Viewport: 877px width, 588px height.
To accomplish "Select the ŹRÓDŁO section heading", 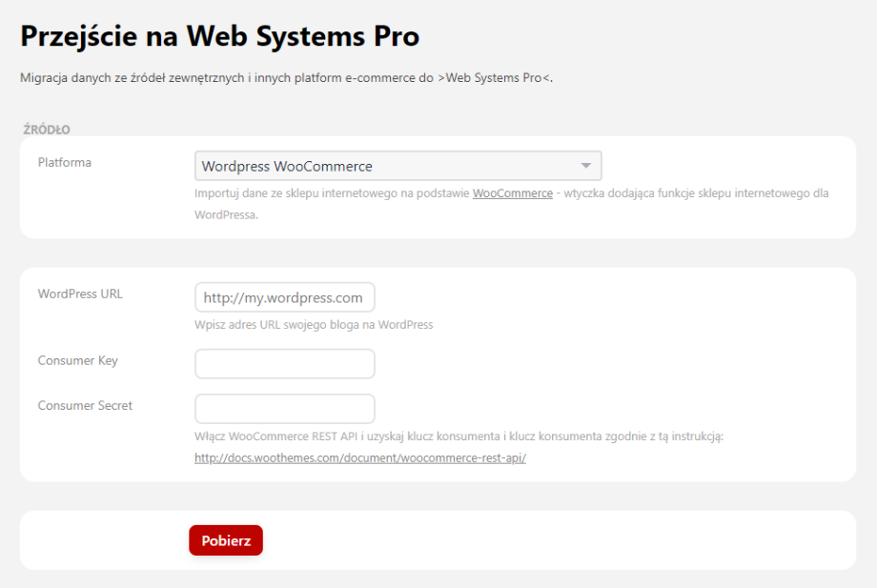I will coord(47,130).
